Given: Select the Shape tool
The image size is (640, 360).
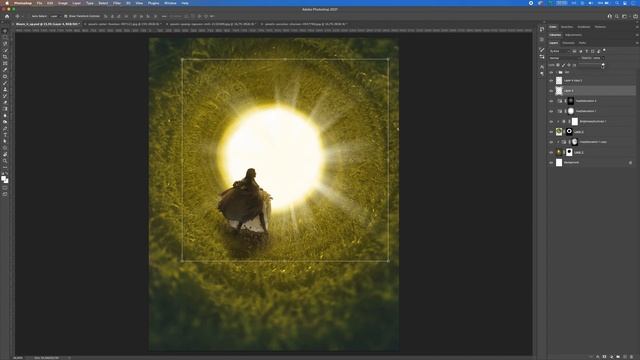Looking at the screenshot, I should point(5,148).
